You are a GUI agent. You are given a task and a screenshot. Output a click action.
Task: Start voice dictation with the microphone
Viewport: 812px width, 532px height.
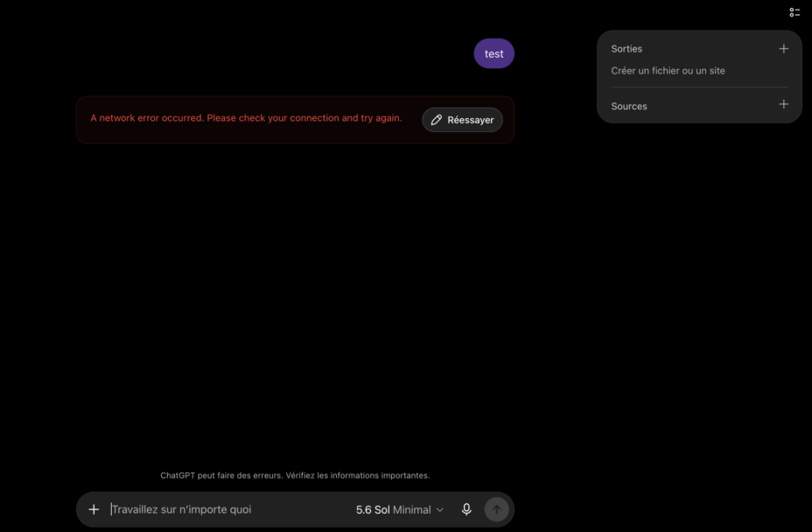coord(466,509)
